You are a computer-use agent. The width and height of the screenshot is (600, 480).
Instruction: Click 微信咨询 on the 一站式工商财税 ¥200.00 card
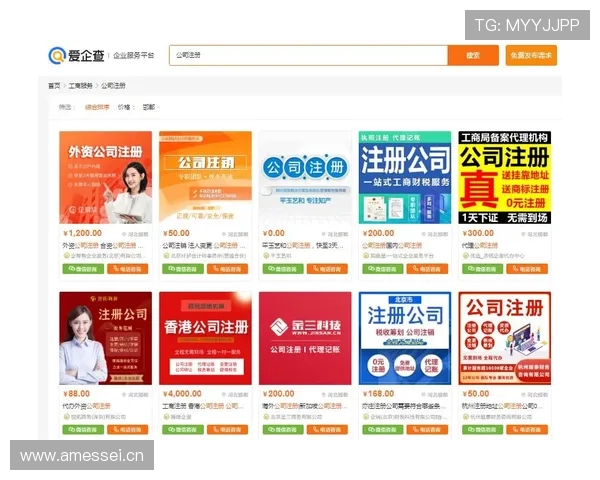tap(383, 269)
